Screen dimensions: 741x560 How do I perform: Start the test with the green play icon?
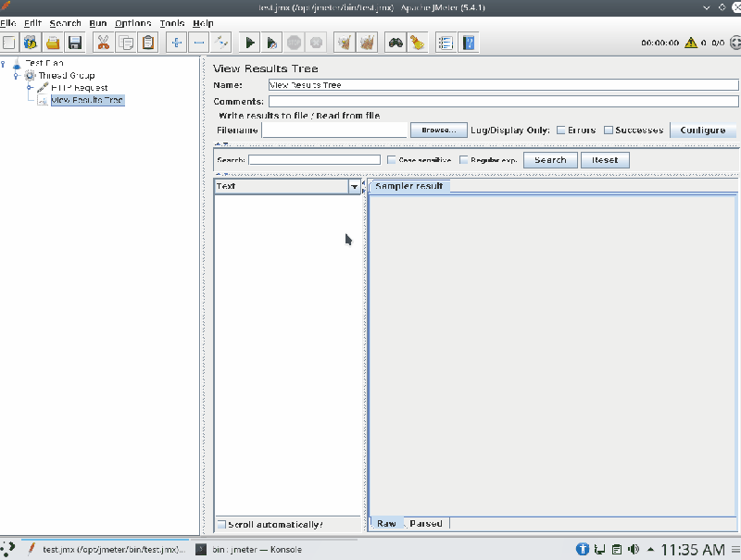pyautogui.click(x=250, y=42)
